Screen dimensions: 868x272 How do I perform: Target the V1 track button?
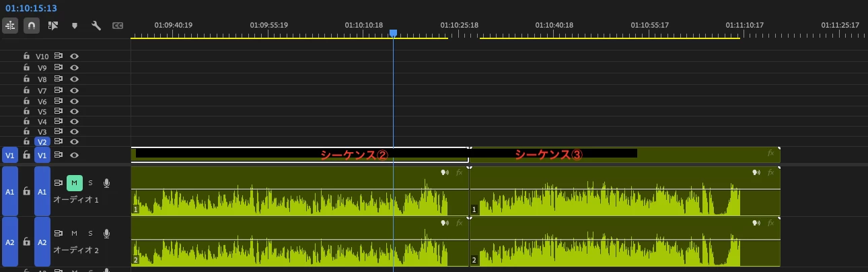coord(42,155)
